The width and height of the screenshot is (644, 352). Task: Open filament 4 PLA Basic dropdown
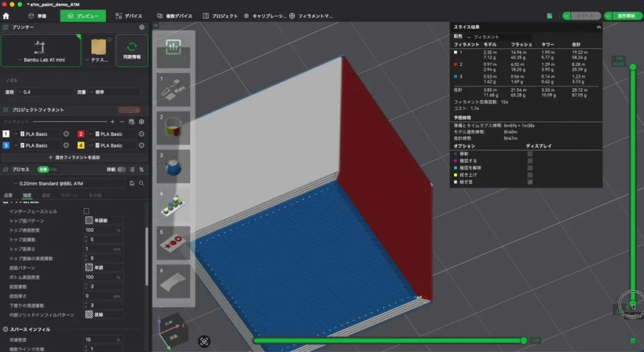tap(112, 145)
